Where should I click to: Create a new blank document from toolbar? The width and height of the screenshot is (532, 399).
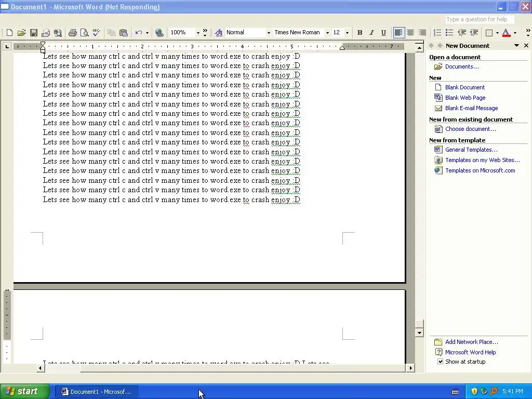point(9,33)
